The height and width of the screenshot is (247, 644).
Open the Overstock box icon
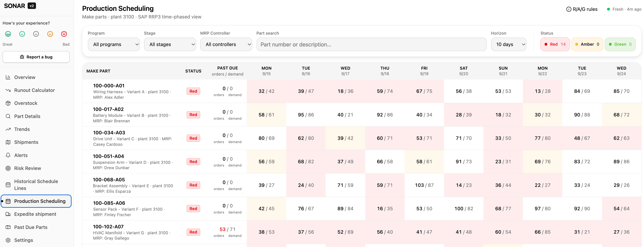(x=8, y=103)
